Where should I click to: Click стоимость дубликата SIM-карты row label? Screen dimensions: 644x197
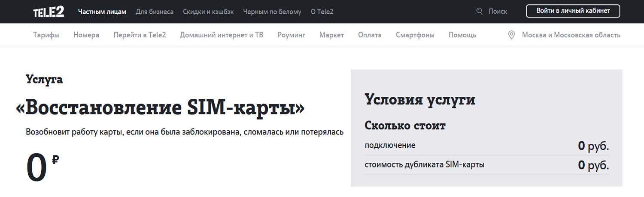tap(425, 164)
